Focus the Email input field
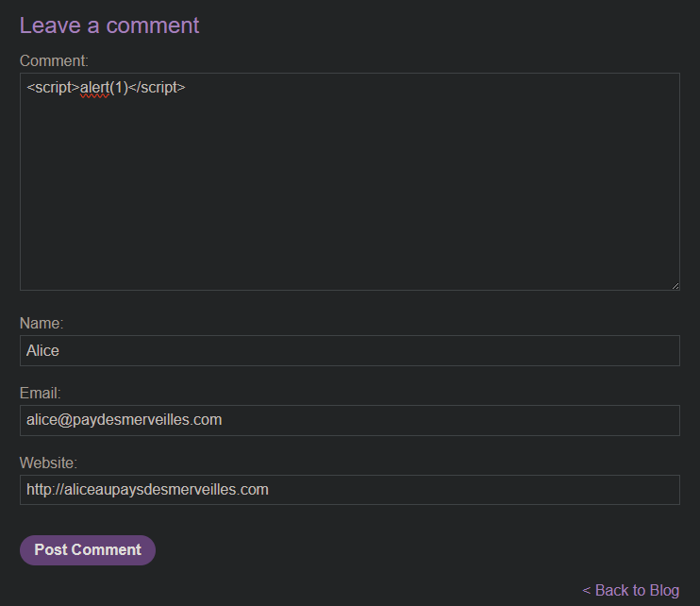This screenshot has width=700, height=606. (349, 420)
